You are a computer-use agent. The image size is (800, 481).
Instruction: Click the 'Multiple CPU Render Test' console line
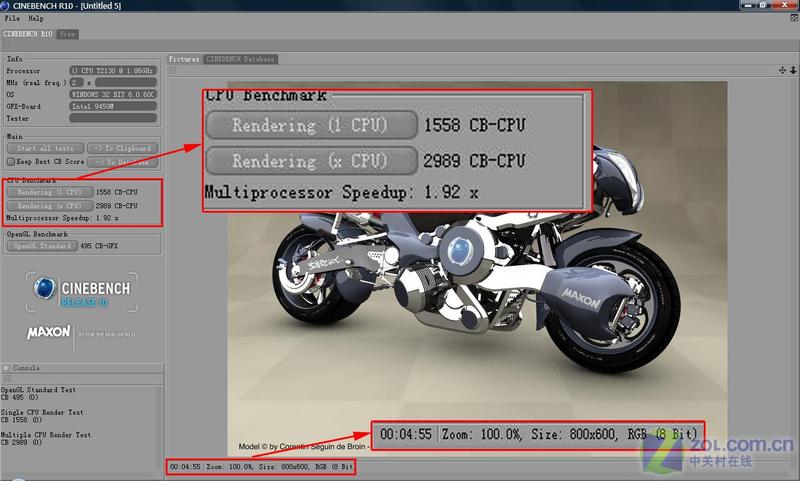pyautogui.click(x=46, y=435)
